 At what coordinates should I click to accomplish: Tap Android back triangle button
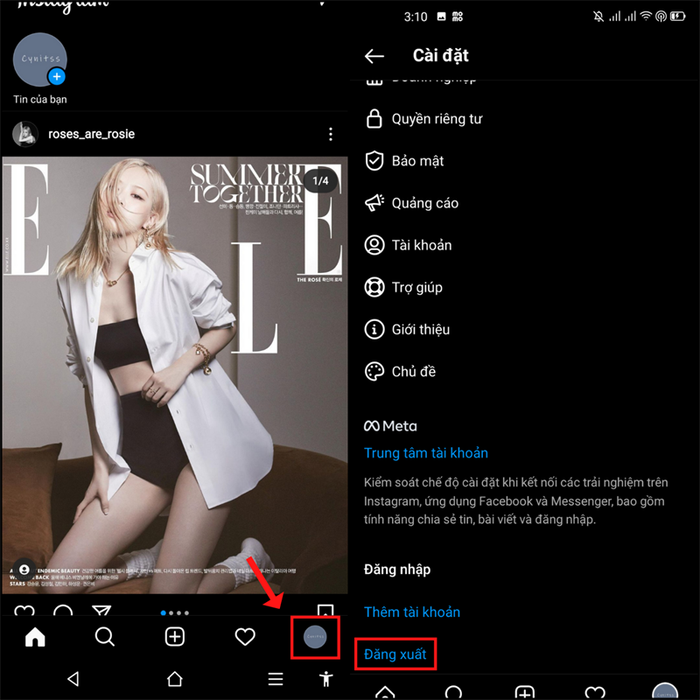tap(73, 679)
